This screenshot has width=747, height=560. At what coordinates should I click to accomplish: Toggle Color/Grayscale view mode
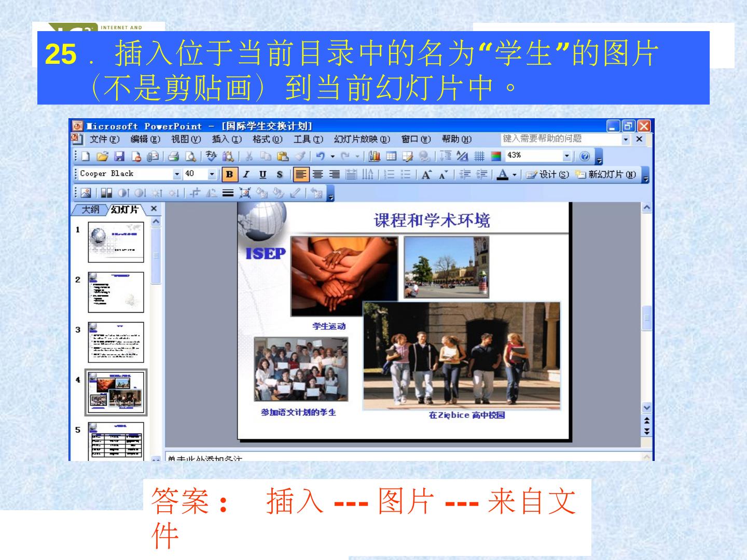pos(496,156)
